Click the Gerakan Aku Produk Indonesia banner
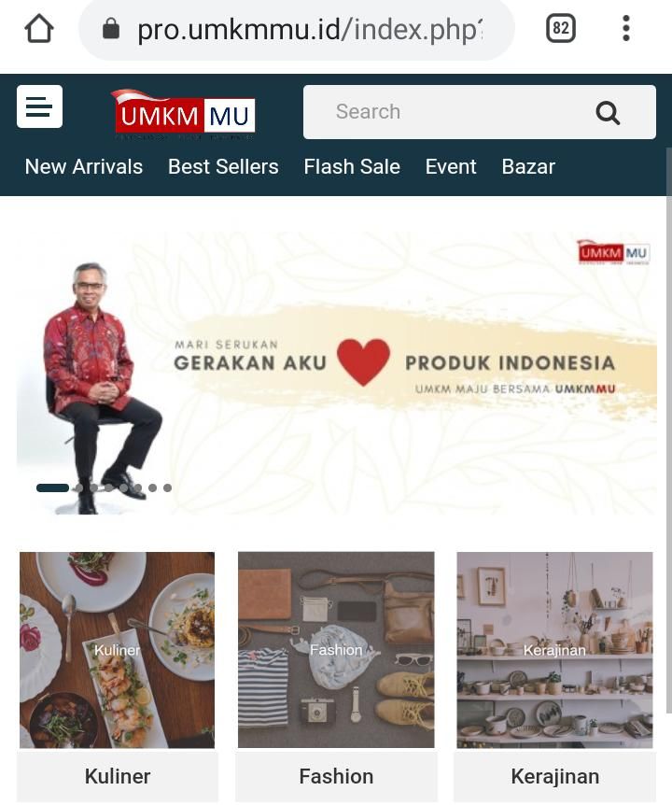The height and width of the screenshot is (805, 672). (337, 374)
